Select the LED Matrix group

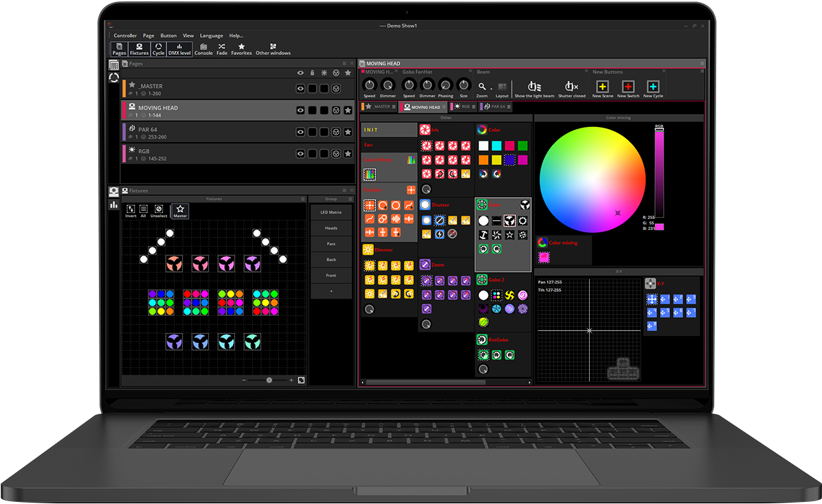331,213
